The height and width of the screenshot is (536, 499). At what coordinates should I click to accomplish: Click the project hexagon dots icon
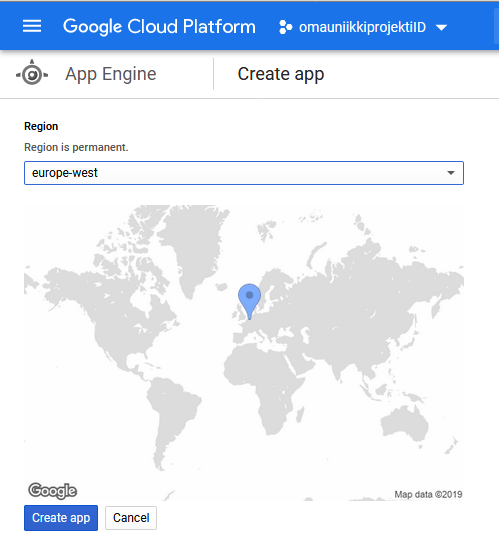point(285,27)
